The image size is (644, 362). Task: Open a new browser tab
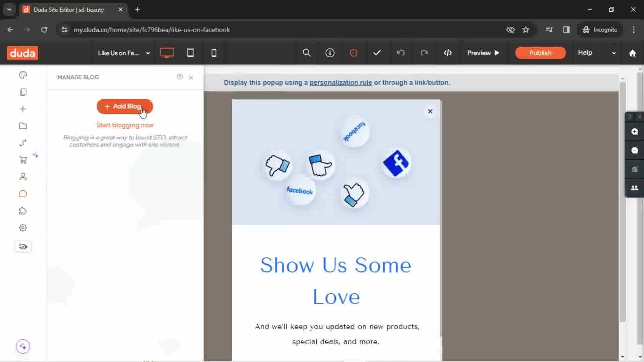pos(137,10)
